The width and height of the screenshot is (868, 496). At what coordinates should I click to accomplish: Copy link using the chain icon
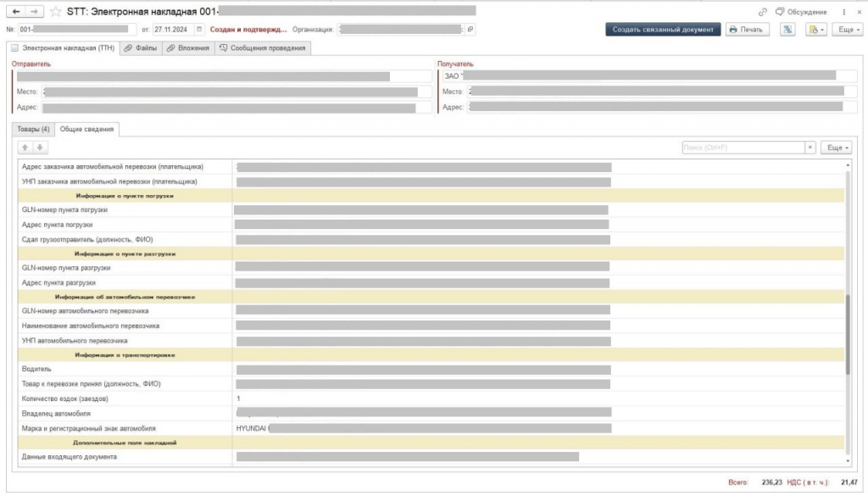(762, 12)
